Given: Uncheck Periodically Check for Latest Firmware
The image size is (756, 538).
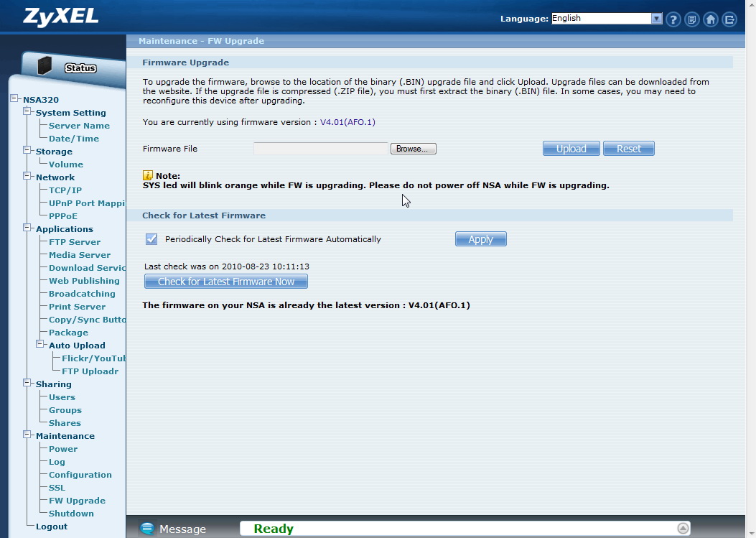Looking at the screenshot, I should (151, 239).
